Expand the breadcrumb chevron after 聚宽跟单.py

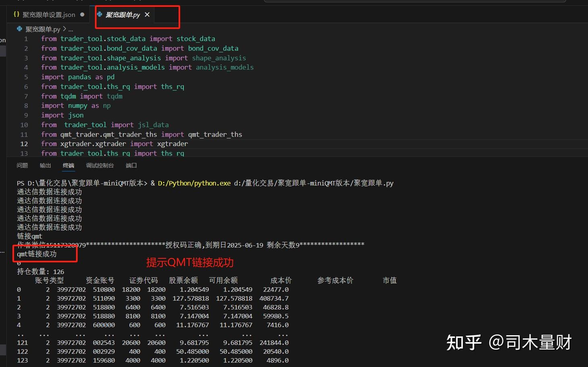pos(64,29)
